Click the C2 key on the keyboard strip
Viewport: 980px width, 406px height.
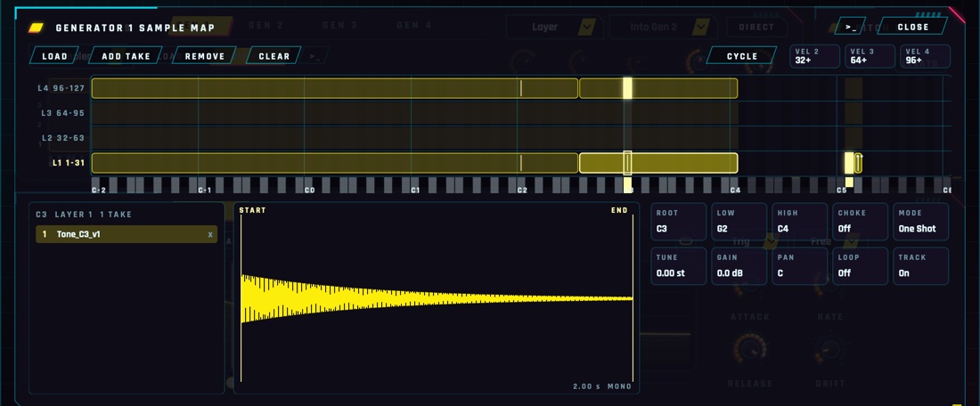pyautogui.click(x=522, y=185)
